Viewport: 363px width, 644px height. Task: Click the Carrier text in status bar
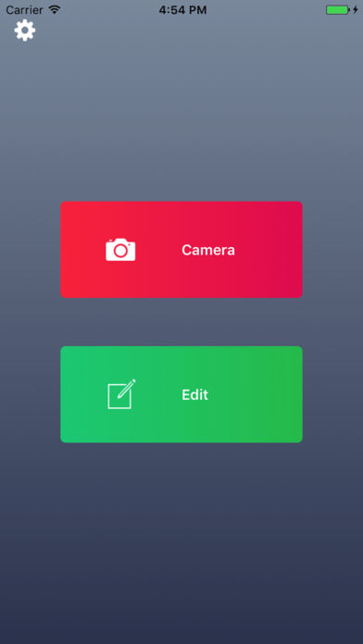tap(24, 10)
